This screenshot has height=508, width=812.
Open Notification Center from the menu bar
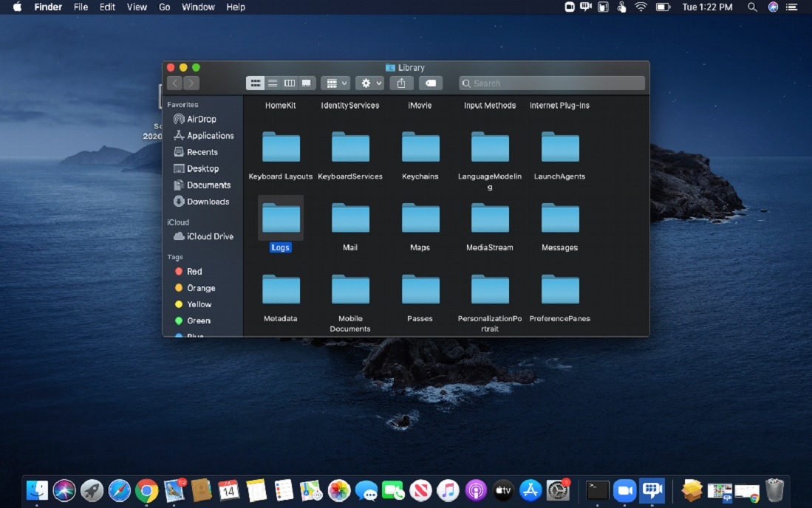tap(792, 7)
